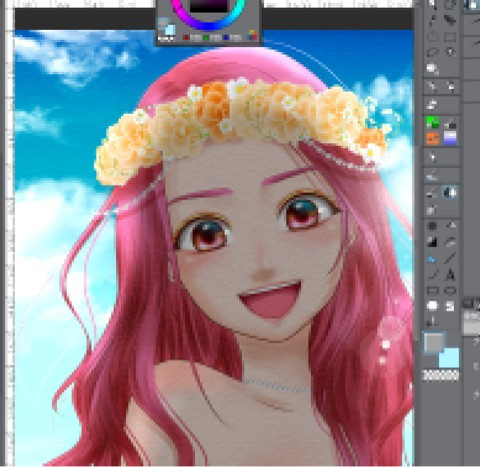
Task: Choose the transparent checkered color swatch
Action: 441,375
